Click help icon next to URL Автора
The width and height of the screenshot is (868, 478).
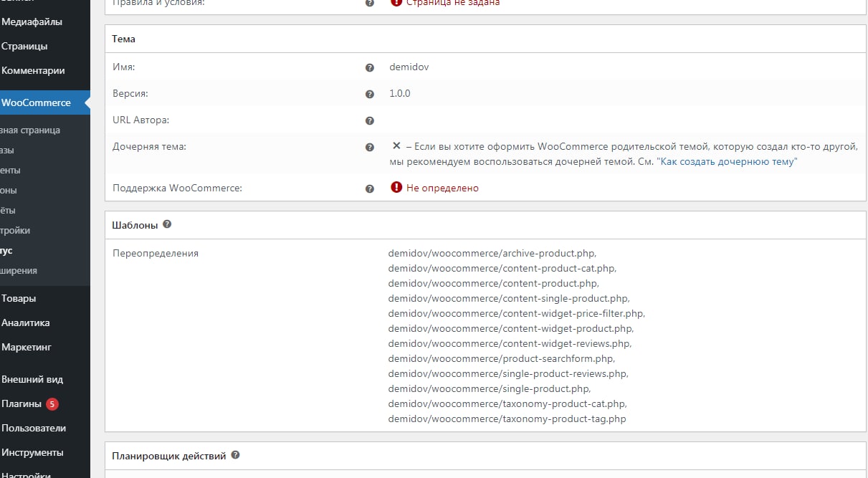pos(370,120)
